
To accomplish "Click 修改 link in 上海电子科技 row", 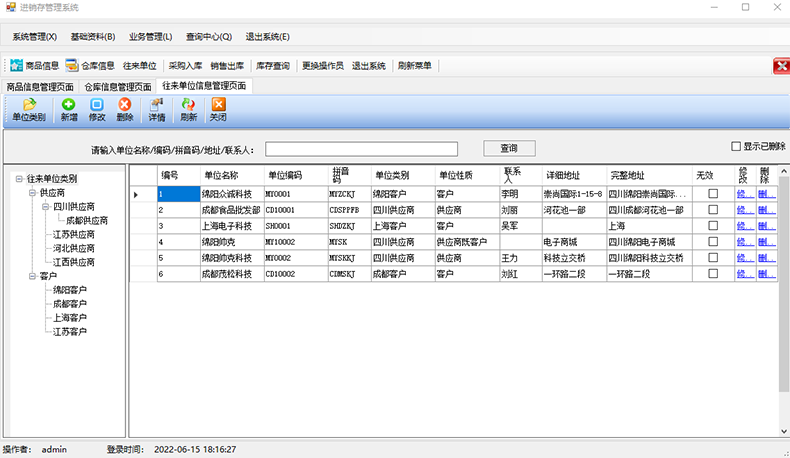I will pos(745,226).
